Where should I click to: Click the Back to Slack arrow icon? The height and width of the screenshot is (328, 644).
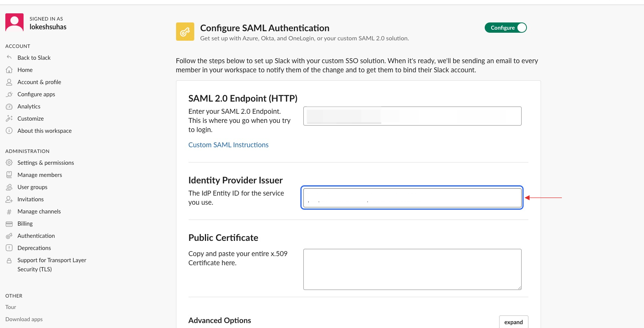click(x=9, y=57)
